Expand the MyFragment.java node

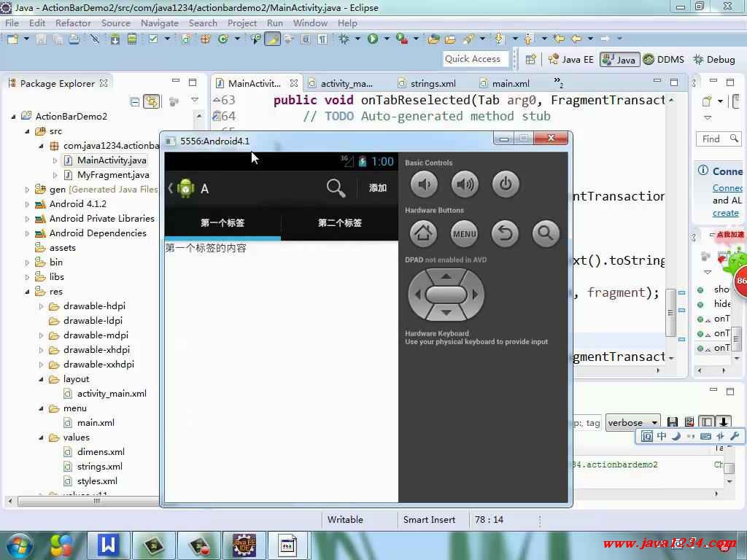click(55, 175)
